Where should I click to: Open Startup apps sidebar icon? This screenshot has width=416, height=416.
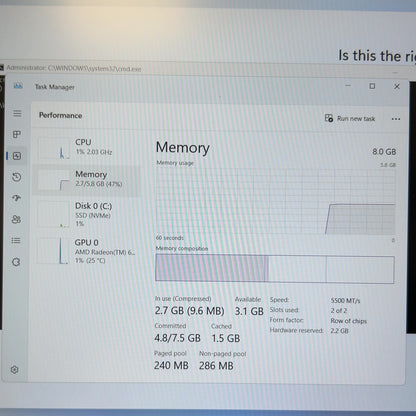click(x=16, y=198)
